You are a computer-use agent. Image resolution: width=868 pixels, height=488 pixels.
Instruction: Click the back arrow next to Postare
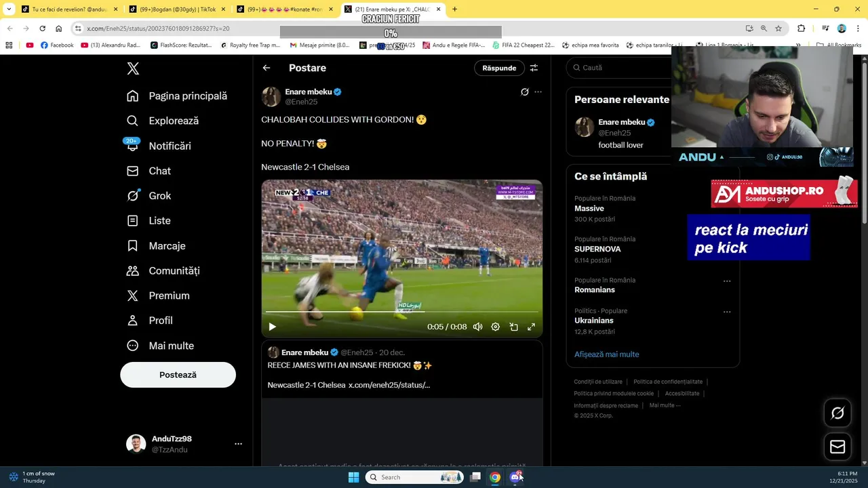click(x=267, y=68)
